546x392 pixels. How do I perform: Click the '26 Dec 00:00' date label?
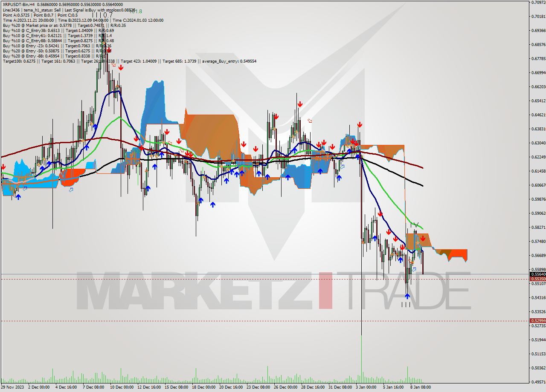pos(285,387)
